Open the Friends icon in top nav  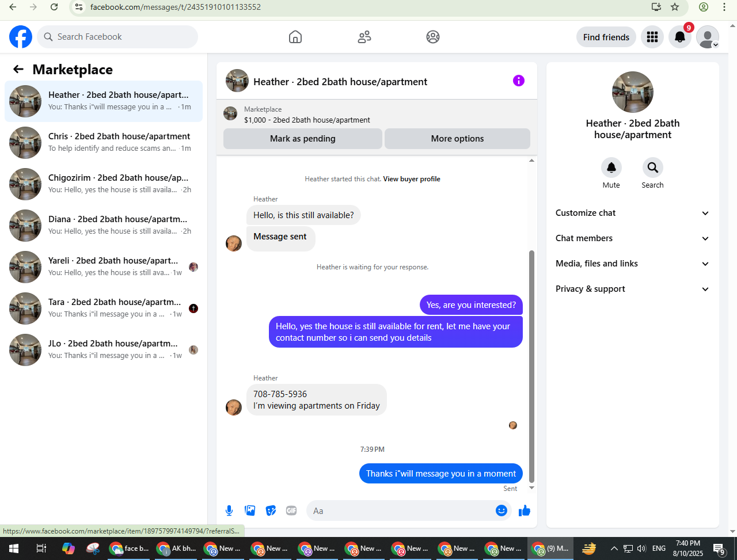coord(364,37)
